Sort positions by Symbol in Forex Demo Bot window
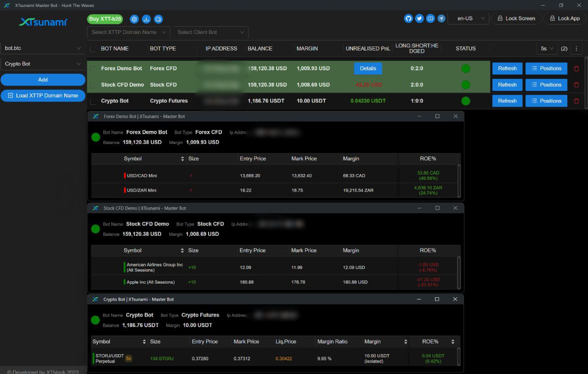 click(x=182, y=159)
